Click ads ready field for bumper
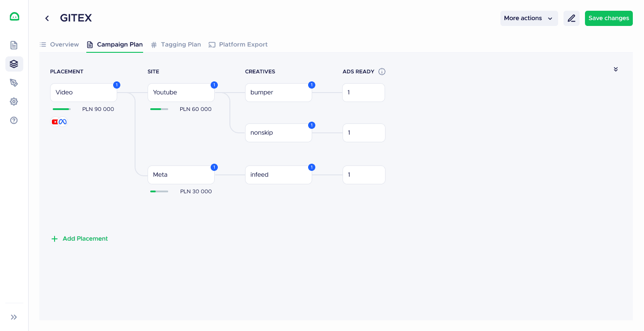The width and height of the screenshot is (644, 331). (364, 93)
